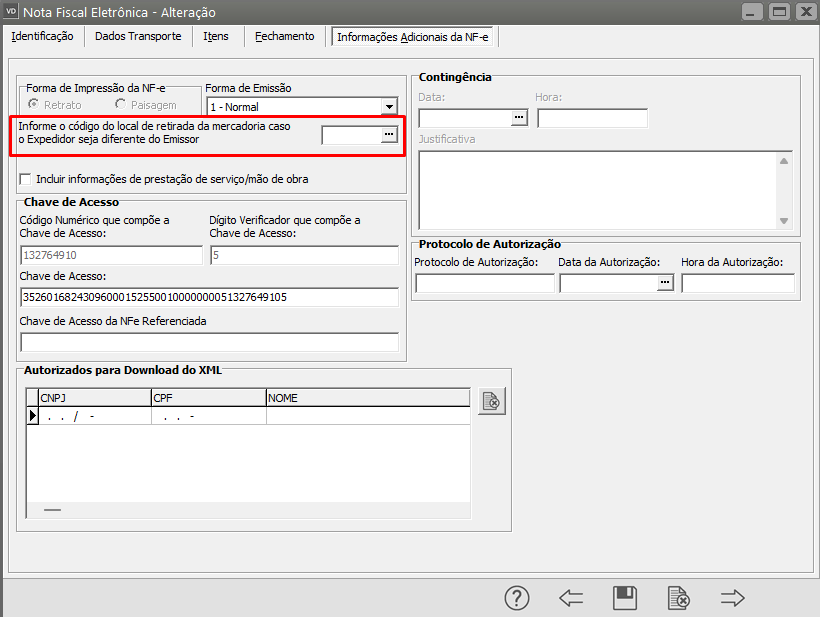The image size is (820, 617).
Task: Expand the Forma de Emissão dropdown
Action: (389, 107)
